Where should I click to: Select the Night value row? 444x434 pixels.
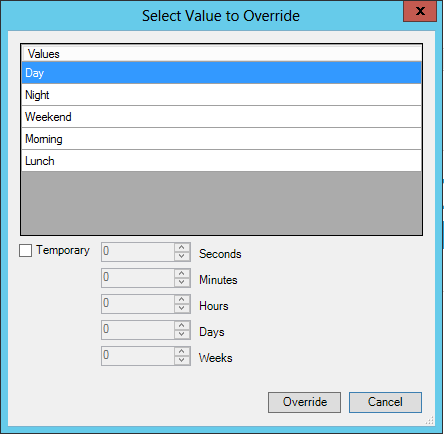pos(222,95)
